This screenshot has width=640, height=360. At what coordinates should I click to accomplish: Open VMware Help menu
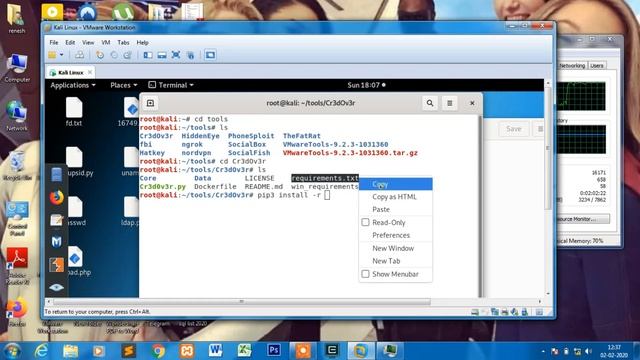point(142,42)
